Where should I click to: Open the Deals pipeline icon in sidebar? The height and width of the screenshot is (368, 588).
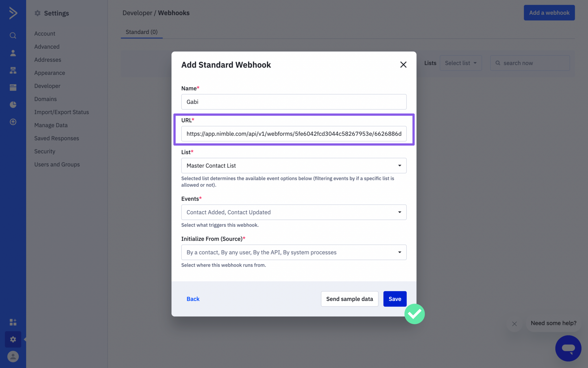(13, 70)
